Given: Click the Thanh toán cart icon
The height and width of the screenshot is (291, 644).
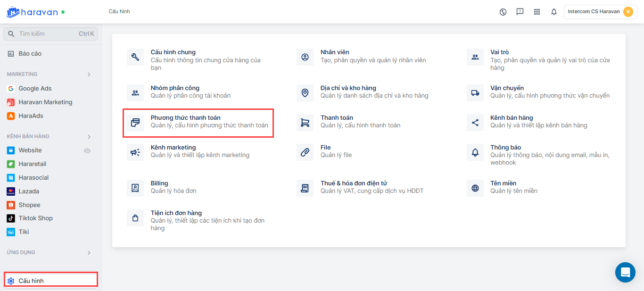Looking at the screenshot, I should click(305, 123).
